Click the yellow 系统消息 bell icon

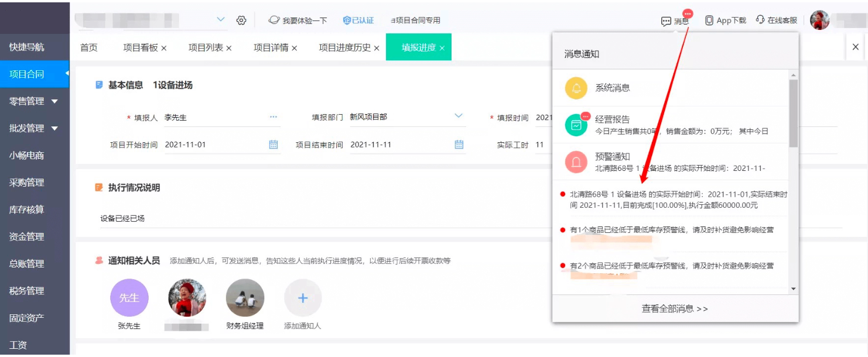pos(576,88)
